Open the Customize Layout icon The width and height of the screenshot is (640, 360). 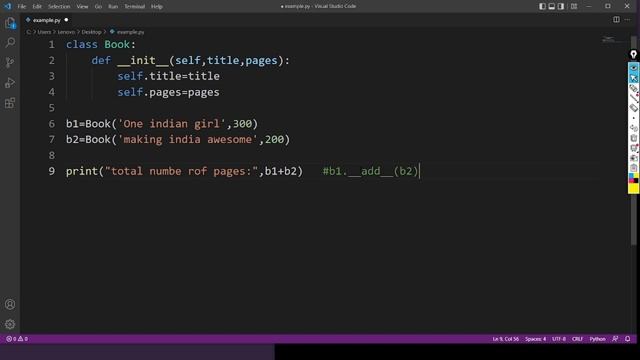574,6
